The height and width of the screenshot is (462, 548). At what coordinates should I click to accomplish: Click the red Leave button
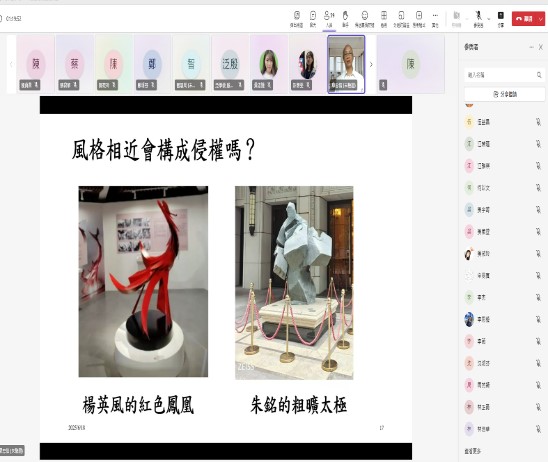point(525,19)
